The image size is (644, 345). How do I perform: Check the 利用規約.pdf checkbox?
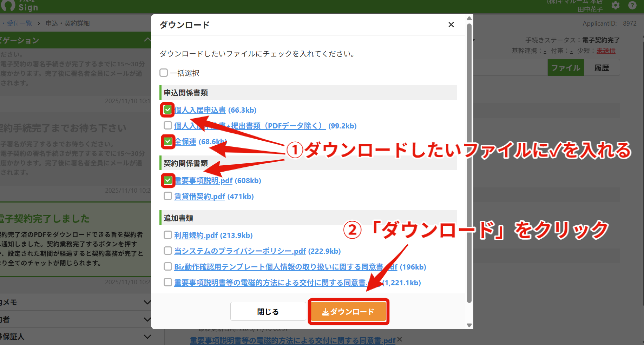(168, 235)
